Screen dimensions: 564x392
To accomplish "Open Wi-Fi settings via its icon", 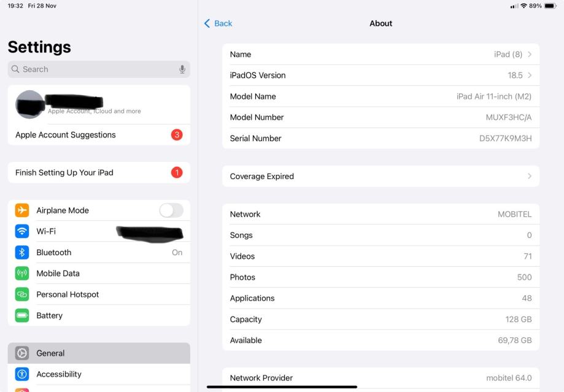I will [x=22, y=231].
